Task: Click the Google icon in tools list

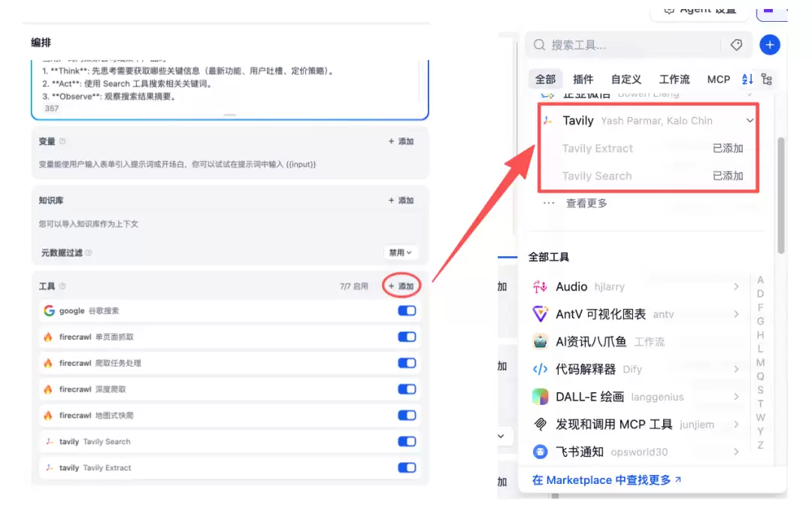Action: [49, 310]
